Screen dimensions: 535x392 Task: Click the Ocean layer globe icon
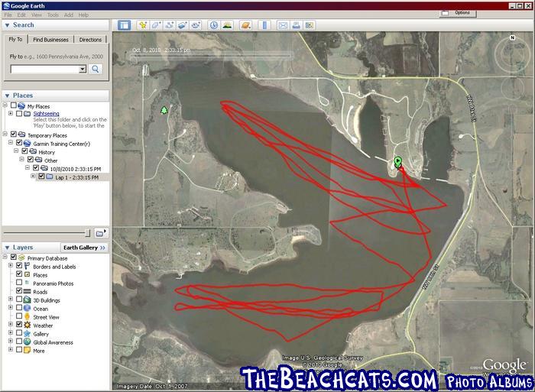28,309
